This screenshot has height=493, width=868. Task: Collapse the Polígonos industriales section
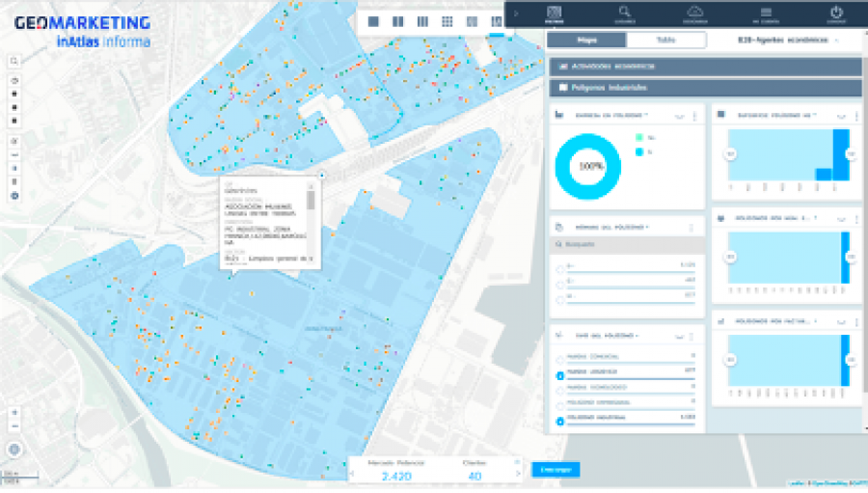705,88
